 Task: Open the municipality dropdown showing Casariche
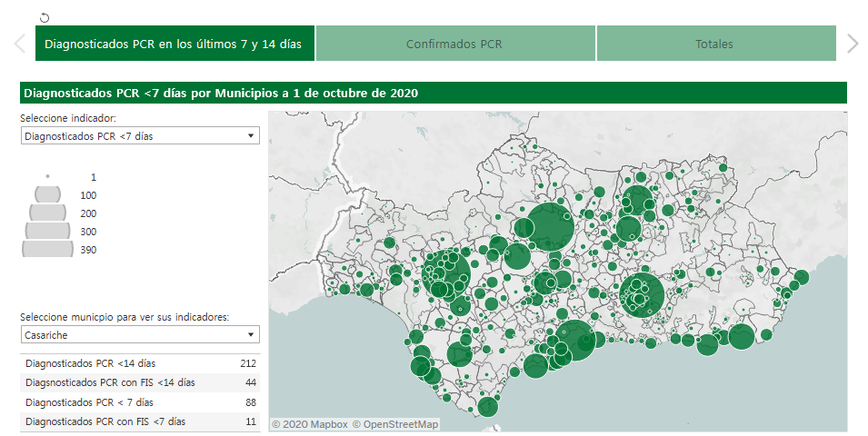(x=139, y=335)
